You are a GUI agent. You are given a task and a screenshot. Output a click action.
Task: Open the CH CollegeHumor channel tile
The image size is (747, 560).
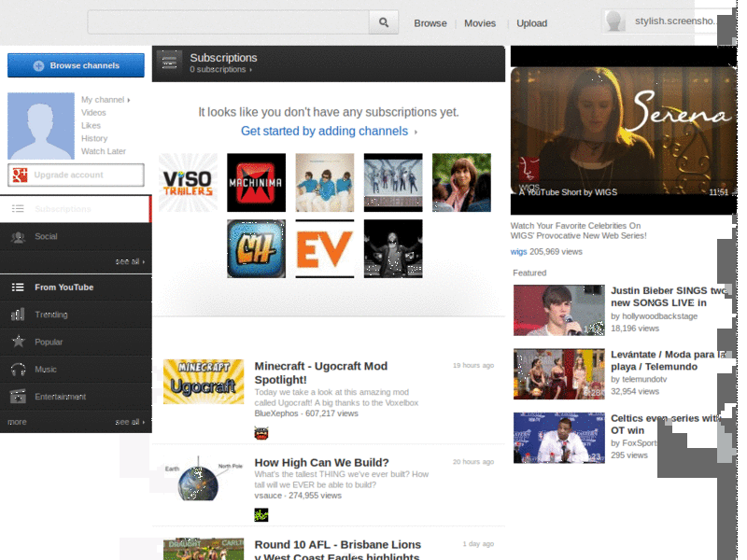click(256, 248)
